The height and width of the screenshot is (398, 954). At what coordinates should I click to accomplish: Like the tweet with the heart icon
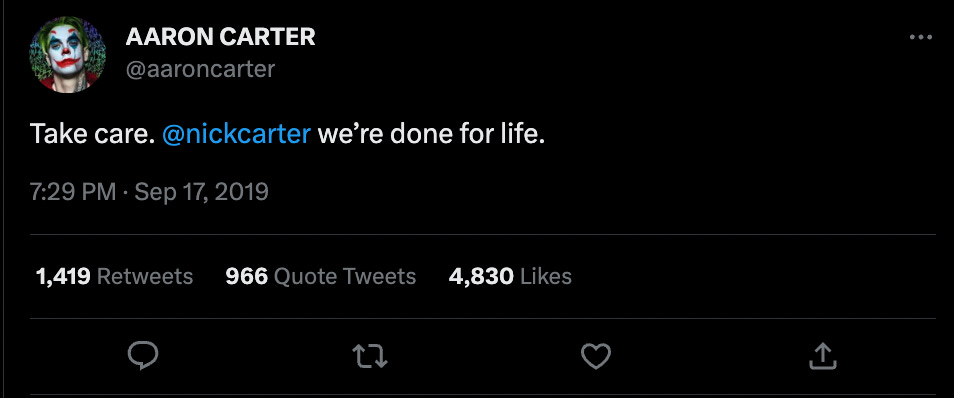click(596, 357)
